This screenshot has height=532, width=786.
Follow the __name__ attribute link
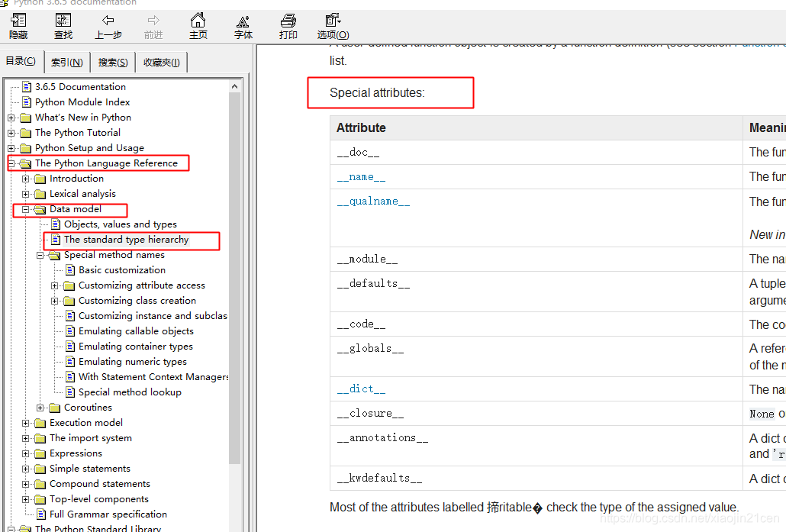click(x=361, y=177)
